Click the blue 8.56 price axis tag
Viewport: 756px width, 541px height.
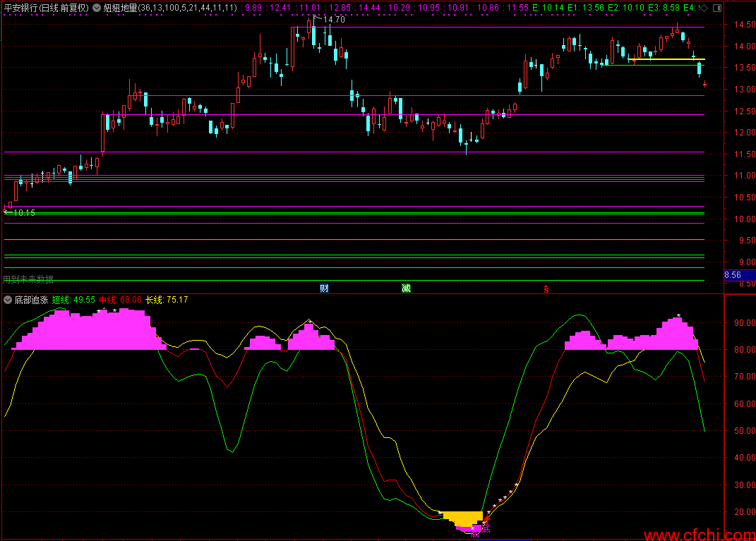(733, 275)
